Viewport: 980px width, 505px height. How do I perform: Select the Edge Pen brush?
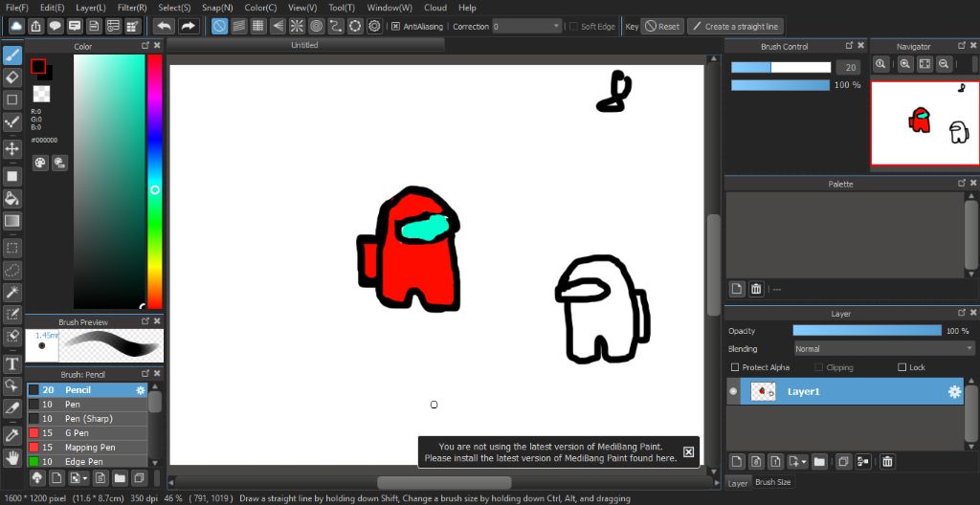click(87, 461)
